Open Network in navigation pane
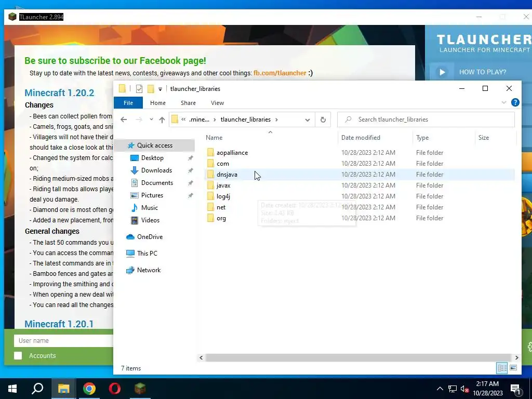This screenshot has height=399, width=532. point(149,270)
